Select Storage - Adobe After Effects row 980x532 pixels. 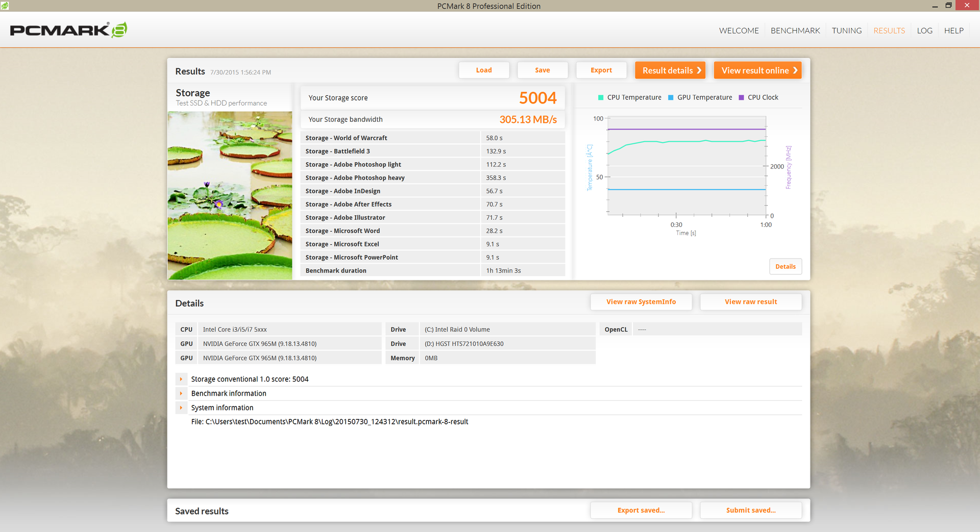433,205
